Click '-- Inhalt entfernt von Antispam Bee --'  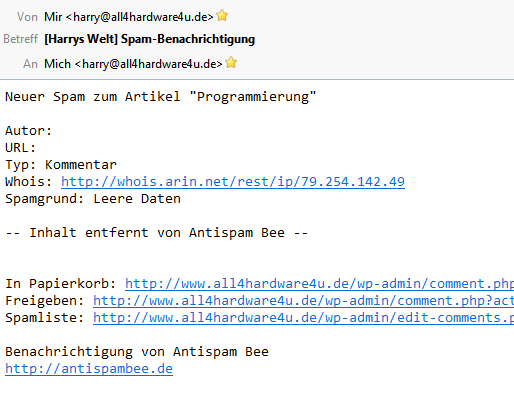[x=157, y=233]
